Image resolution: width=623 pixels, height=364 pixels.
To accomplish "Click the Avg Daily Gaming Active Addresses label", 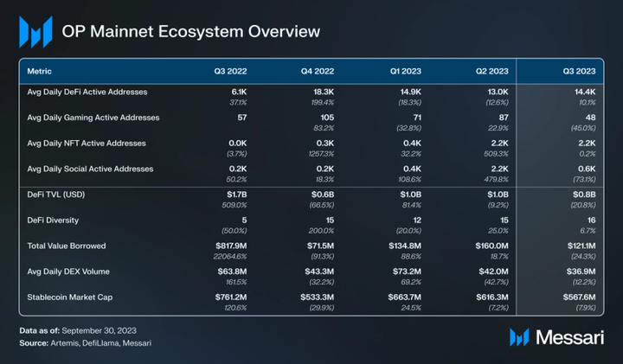I will click(x=92, y=117).
